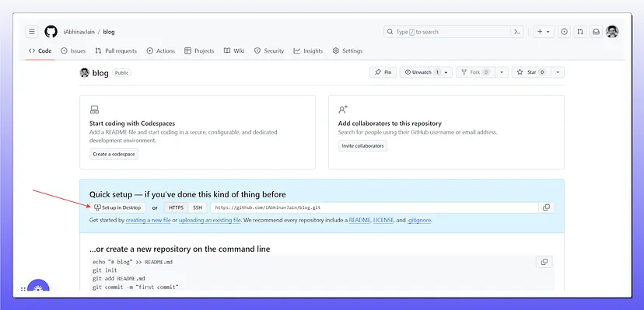
Task: Open the notifications inbox icon
Action: click(x=596, y=32)
